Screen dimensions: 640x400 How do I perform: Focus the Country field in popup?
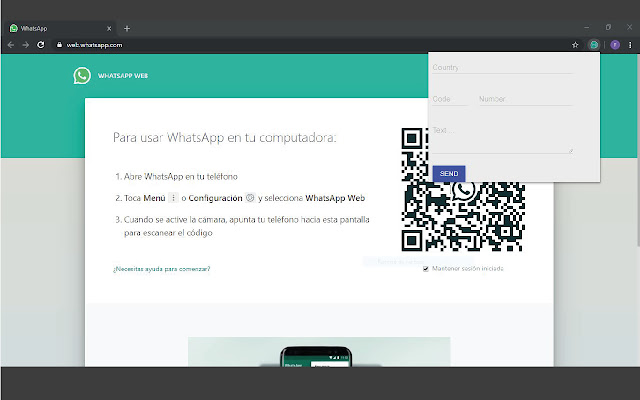[x=502, y=68]
